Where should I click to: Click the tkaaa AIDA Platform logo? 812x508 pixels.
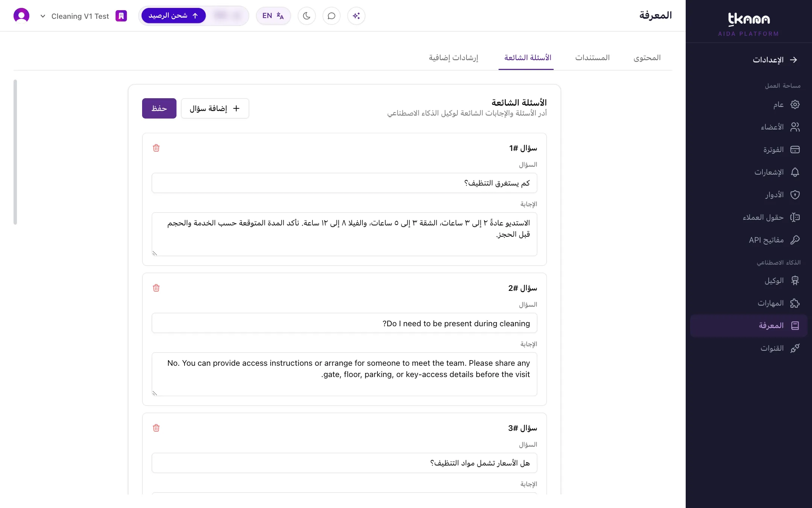coord(748,24)
